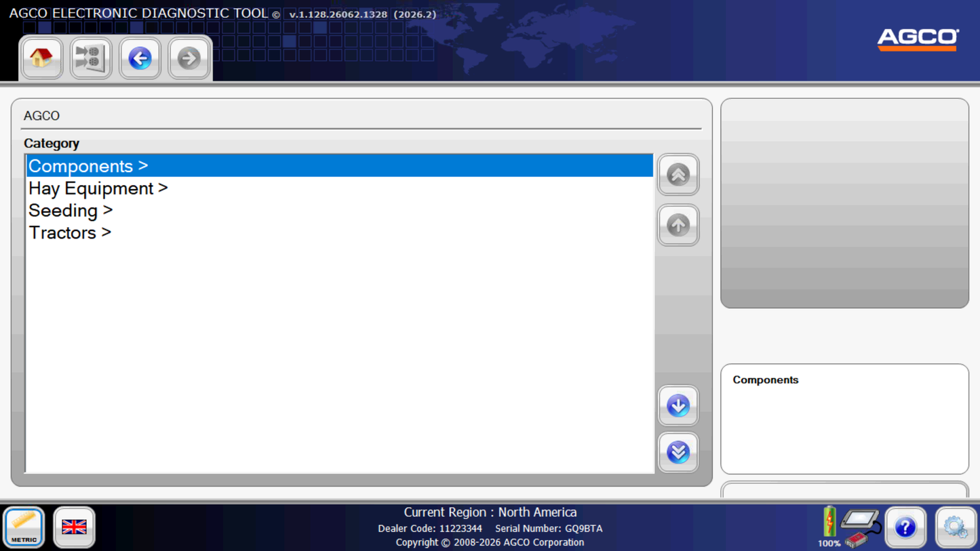The width and height of the screenshot is (980, 551).
Task: Click the Current Region North America text
Action: [490, 512]
